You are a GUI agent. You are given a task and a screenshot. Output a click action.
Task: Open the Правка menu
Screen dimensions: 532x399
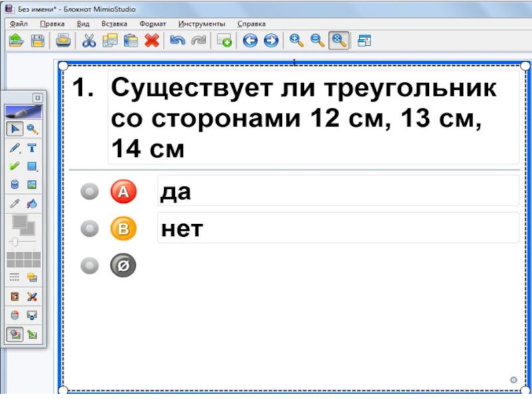click(x=53, y=24)
